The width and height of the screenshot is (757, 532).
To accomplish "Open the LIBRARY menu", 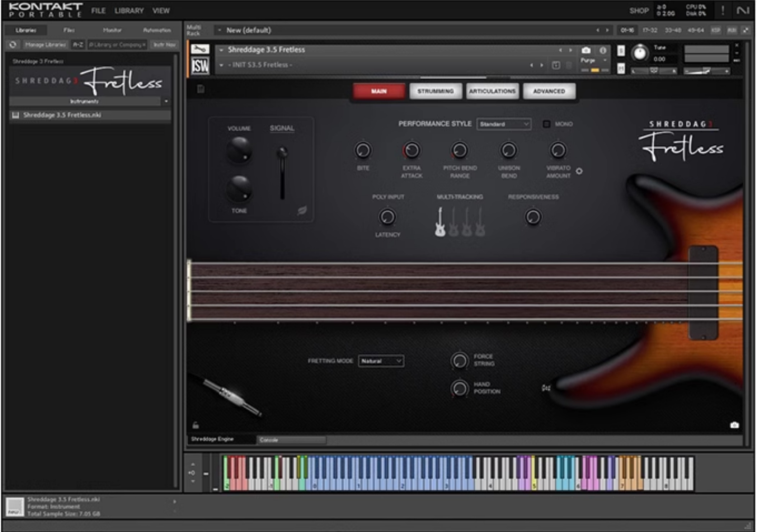I will click(129, 11).
